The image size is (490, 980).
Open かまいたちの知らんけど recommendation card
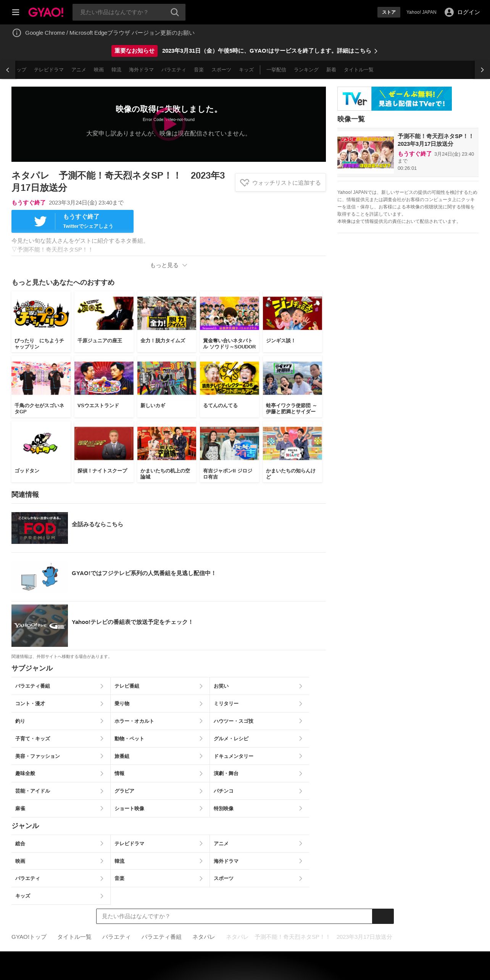pyautogui.click(x=292, y=452)
